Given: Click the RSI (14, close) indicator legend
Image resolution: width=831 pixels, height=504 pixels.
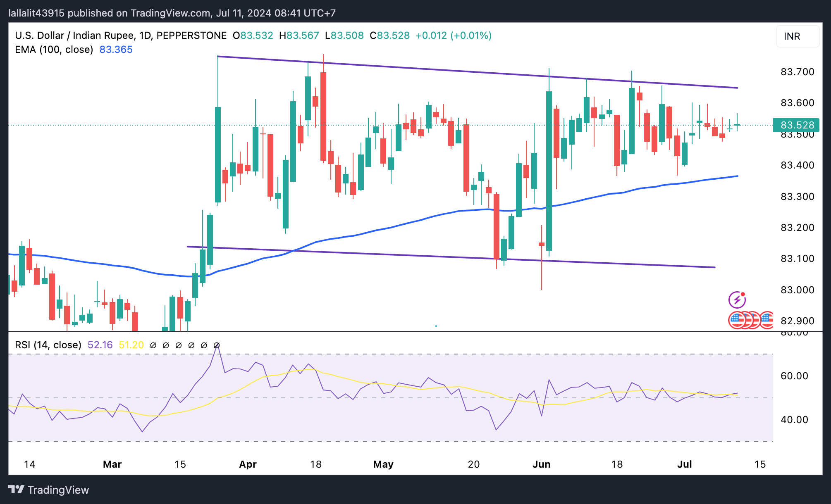Looking at the screenshot, I should click(48, 345).
